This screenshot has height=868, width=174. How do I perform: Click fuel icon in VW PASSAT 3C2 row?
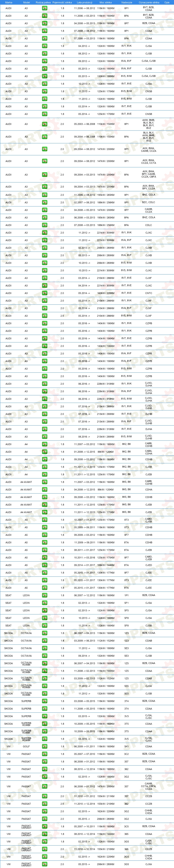point(45,754)
